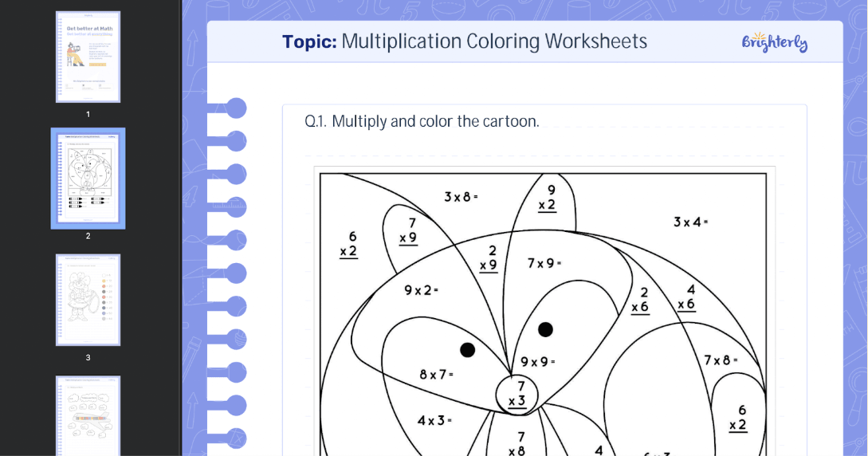Image resolution: width=868 pixels, height=456 pixels.
Task: Select the 3 x 4 = problem
Action: (x=690, y=222)
